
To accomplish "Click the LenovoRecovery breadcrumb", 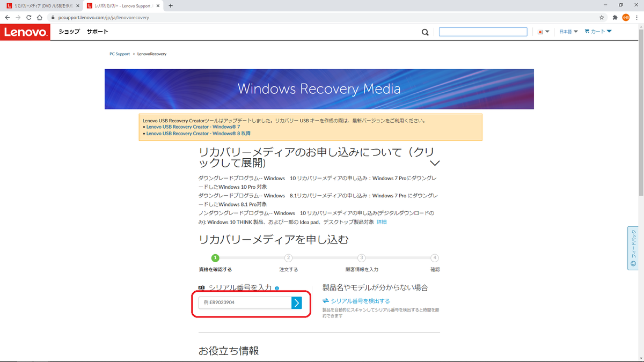I will point(152,54).
